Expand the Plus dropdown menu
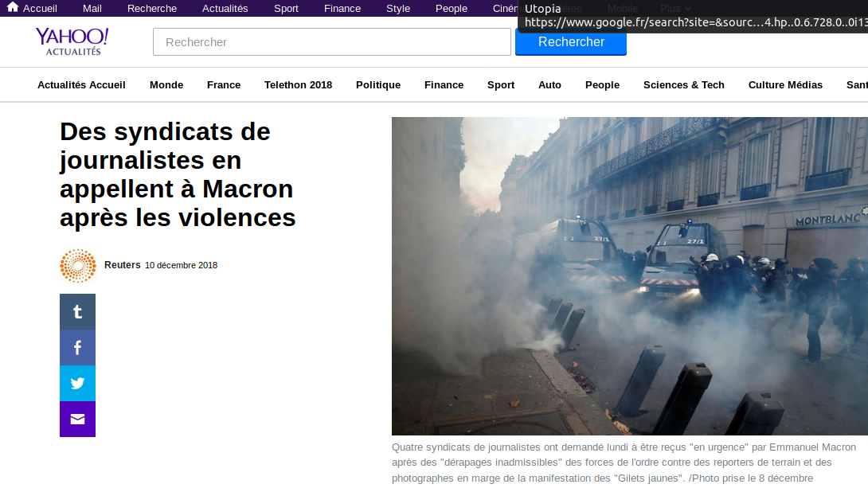 [x=675, y=8]
